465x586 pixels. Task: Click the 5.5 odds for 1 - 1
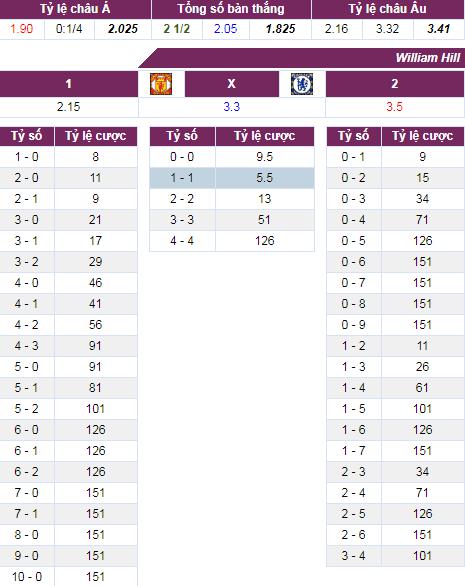(265, 178)
